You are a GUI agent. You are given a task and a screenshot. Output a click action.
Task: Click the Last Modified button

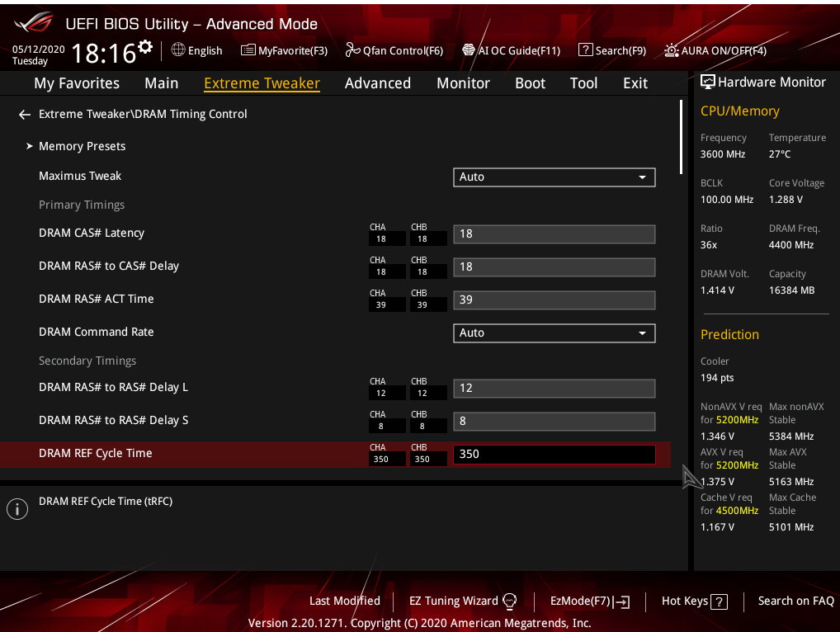coord(344,601)
